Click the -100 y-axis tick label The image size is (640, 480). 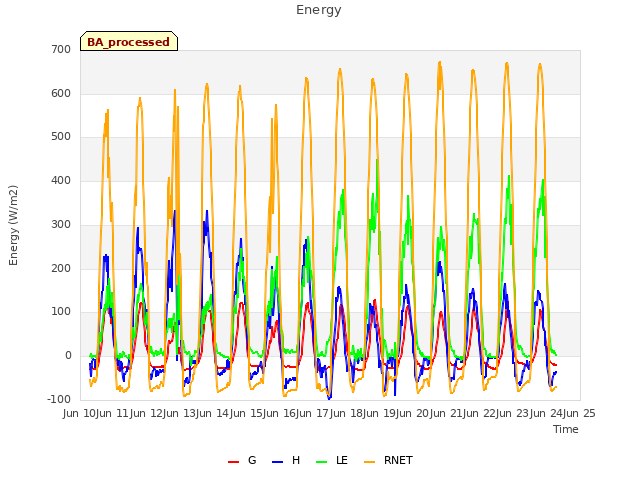click(59, 399)
